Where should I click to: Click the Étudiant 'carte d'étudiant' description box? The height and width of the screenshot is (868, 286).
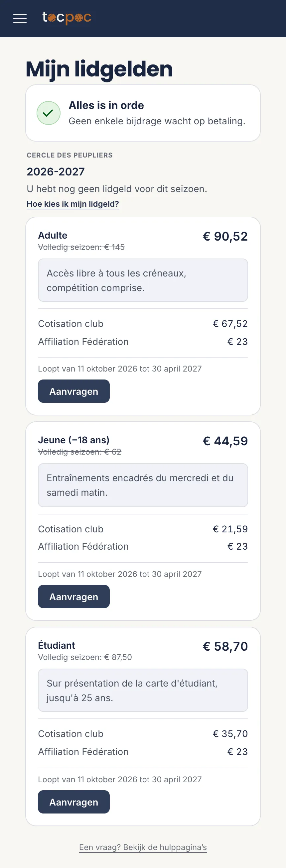tap(143, 690)
